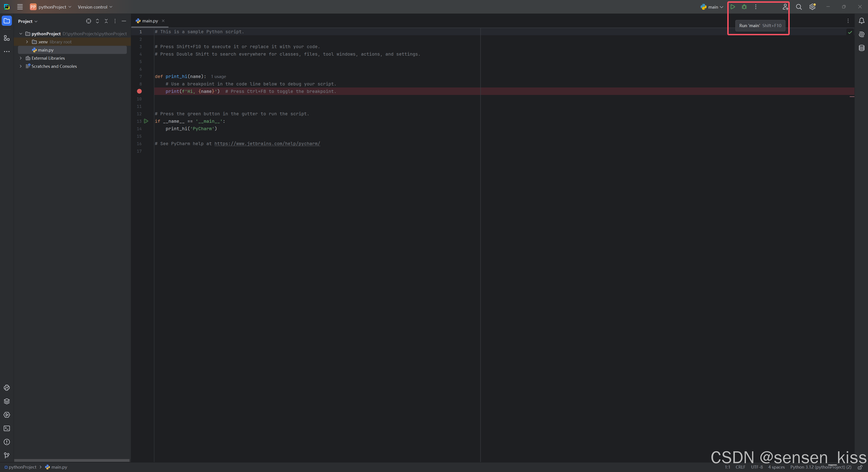Expand all in Project panel
The width and height of the screenshot is (868, 472).
tap(97, 21)
